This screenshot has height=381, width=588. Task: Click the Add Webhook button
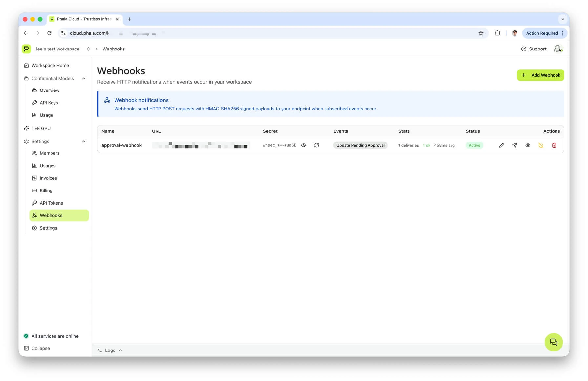[x=540, y=75]
